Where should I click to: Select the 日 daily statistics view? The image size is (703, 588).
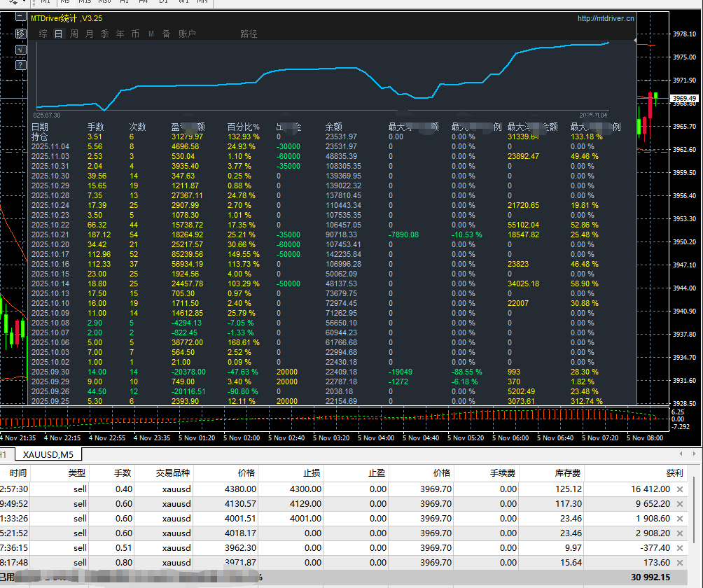tap(59, 34)
